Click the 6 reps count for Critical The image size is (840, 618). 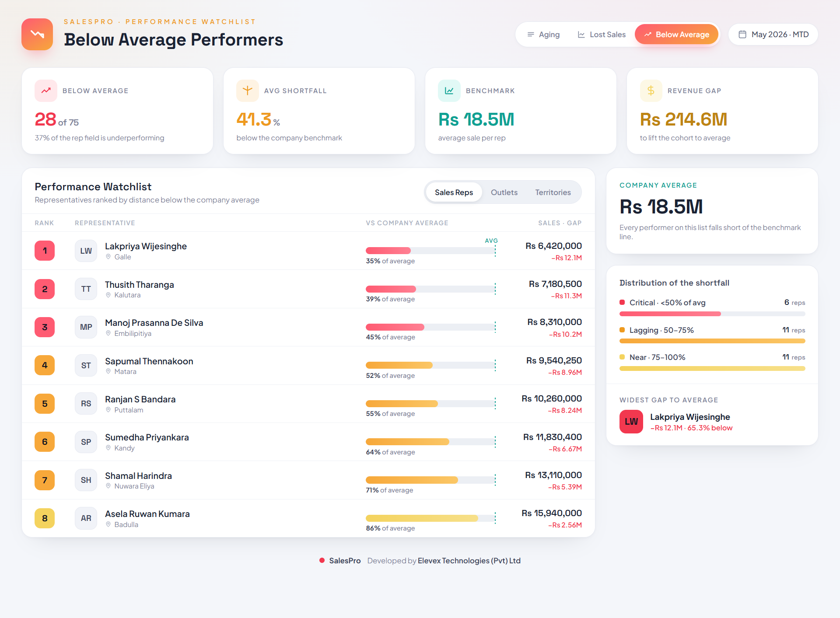click(x=794, y=303)
